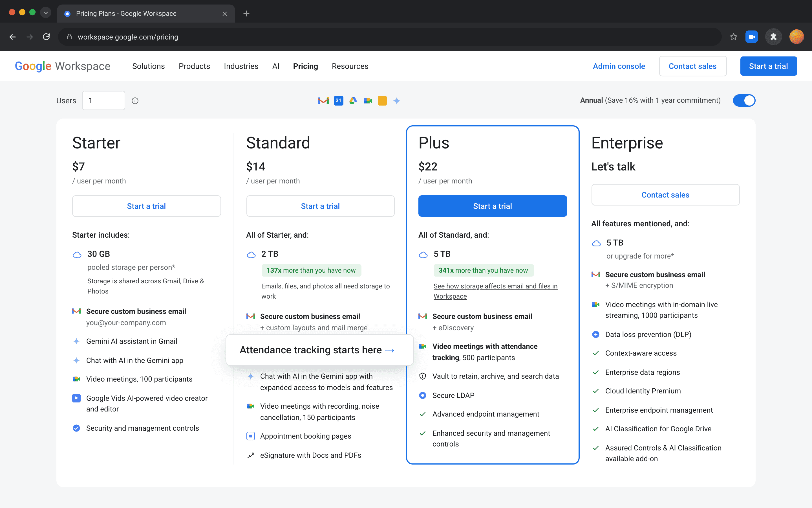Click the Secure LDAP icon in Plus plan
Image resolution: width=812 pixels, height=508 pixels.
422,395
